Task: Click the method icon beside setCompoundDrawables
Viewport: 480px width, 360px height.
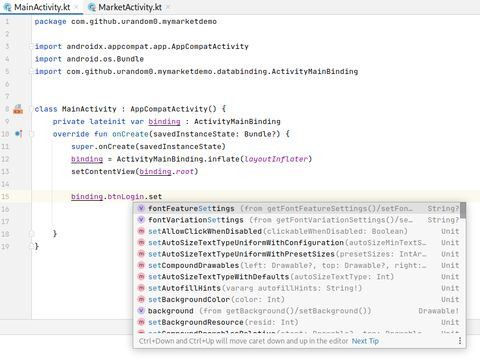Action: point(141,265)
